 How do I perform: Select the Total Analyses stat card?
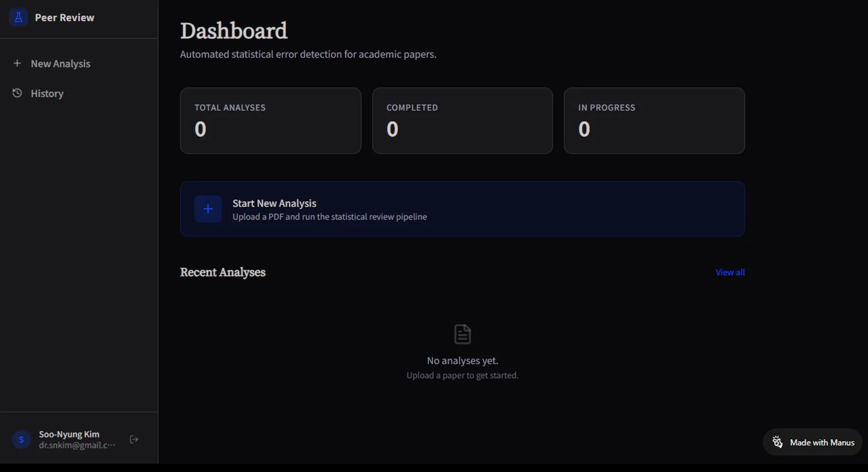pyautogui.click(x=270, y=121)
